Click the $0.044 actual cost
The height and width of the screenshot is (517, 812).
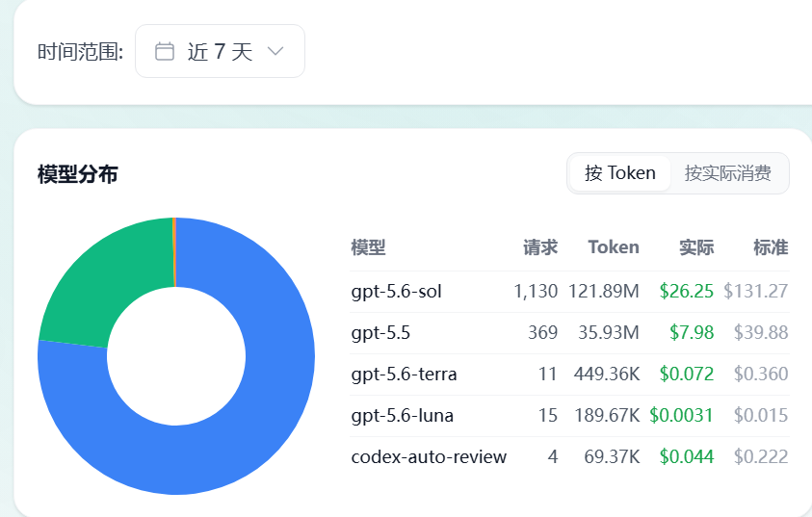tap(687, 457)
